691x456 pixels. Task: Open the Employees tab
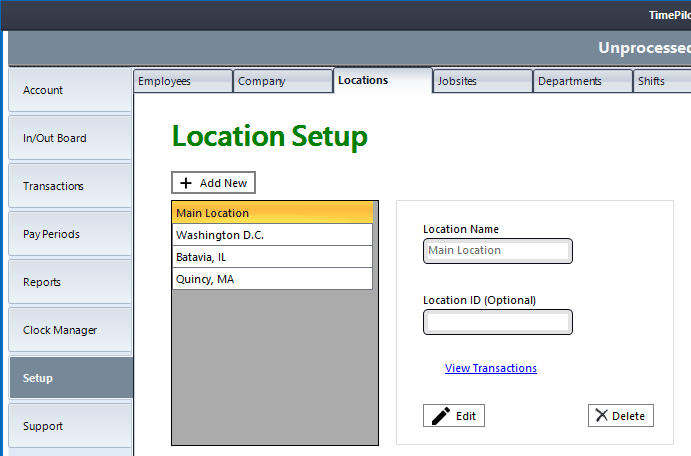click(x=182, y=81)
